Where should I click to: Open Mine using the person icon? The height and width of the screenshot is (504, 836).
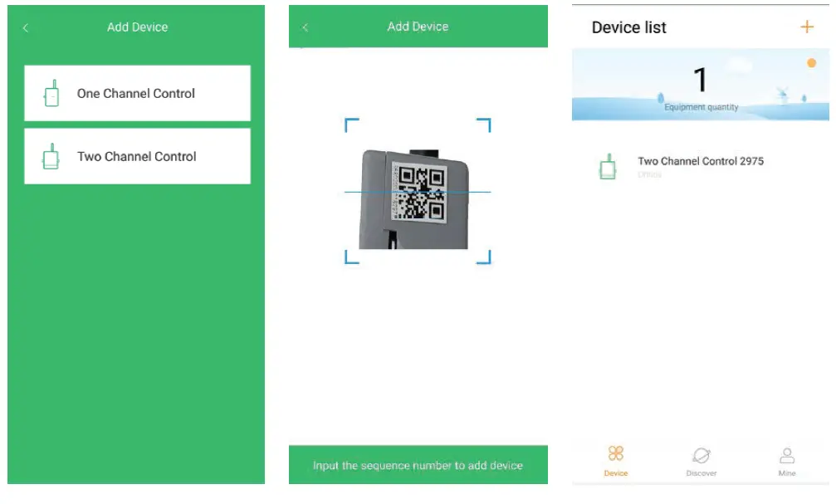[786, 455]
